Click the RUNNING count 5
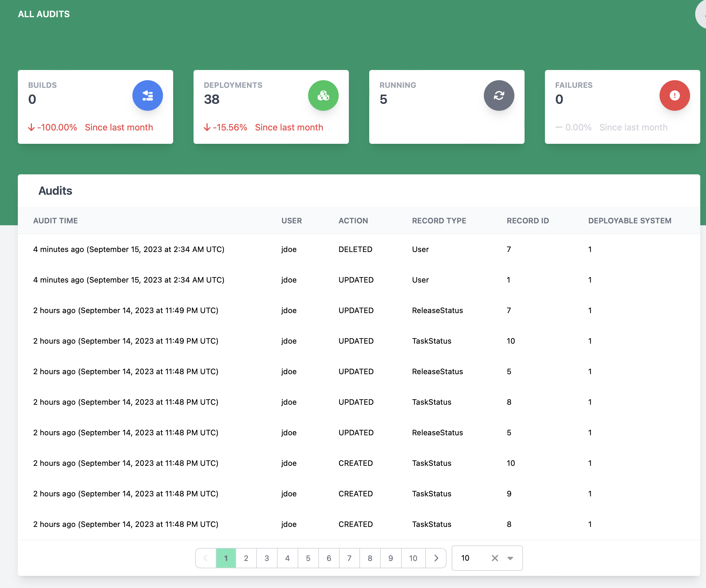706x588 pixels. [383, 99]
